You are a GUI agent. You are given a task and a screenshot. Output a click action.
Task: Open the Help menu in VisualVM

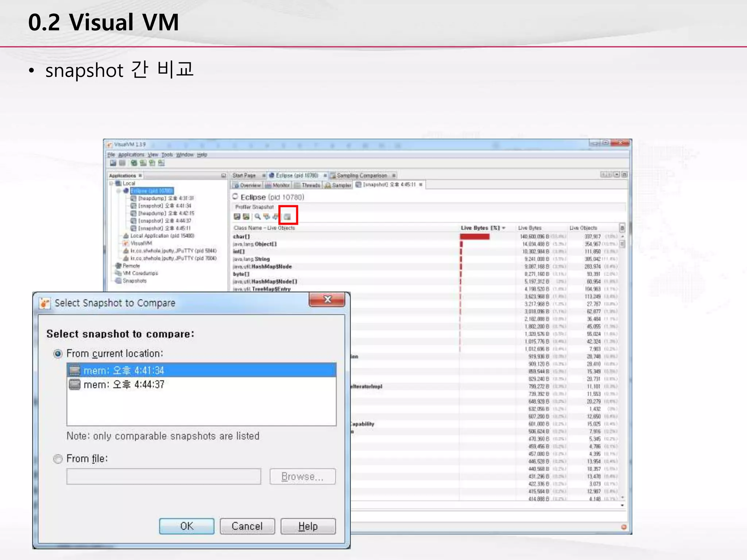coord(202,155)
